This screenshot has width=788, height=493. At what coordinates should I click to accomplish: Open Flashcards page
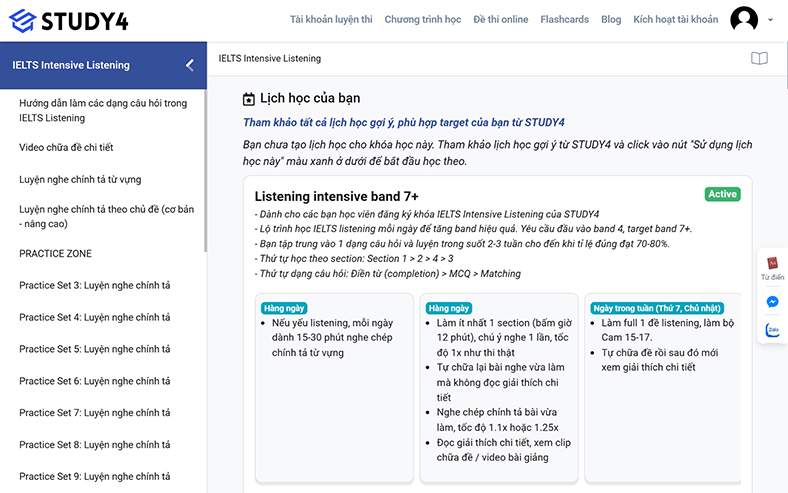tap(564, 20)
